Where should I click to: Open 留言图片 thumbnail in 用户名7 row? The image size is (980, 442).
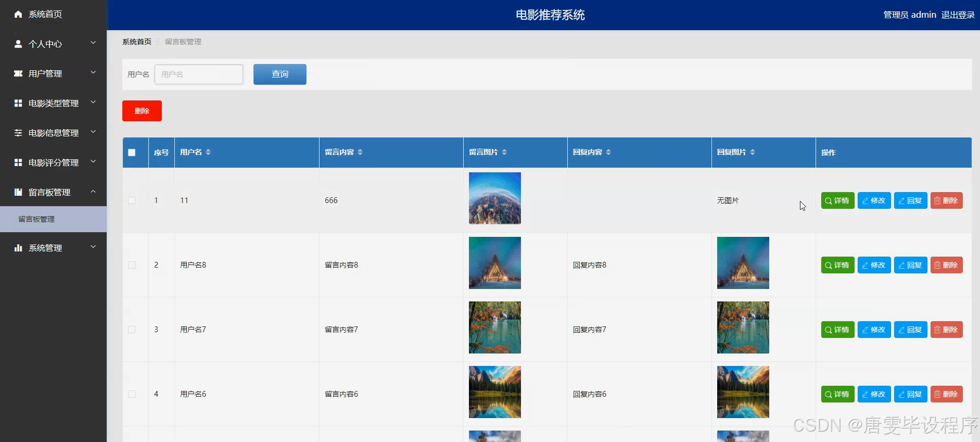click(x=495, y=327)
